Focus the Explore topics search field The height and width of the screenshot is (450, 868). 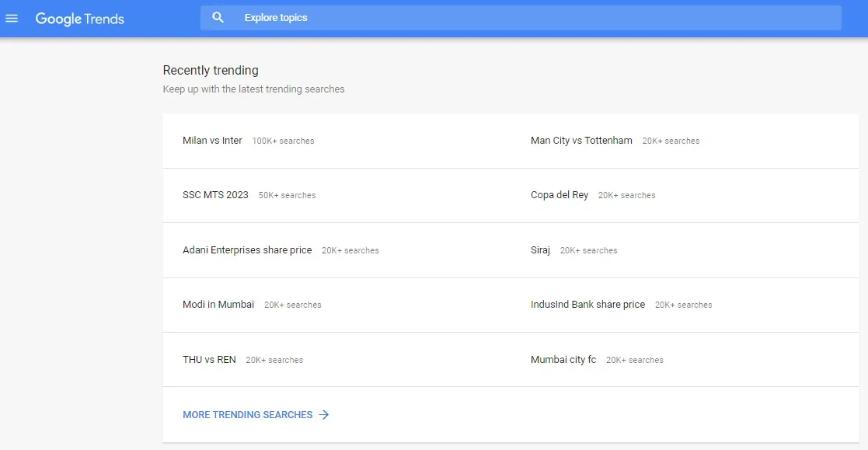(536, 18)
